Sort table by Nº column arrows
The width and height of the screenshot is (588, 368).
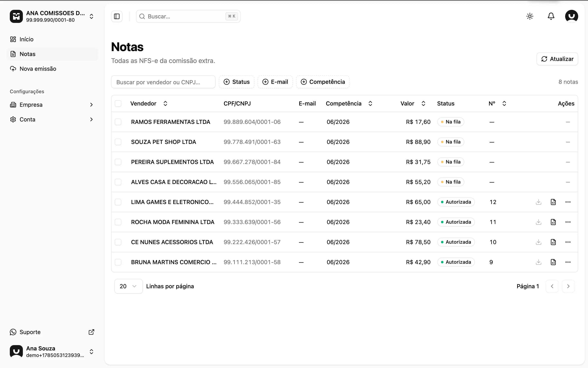[504, 103]
